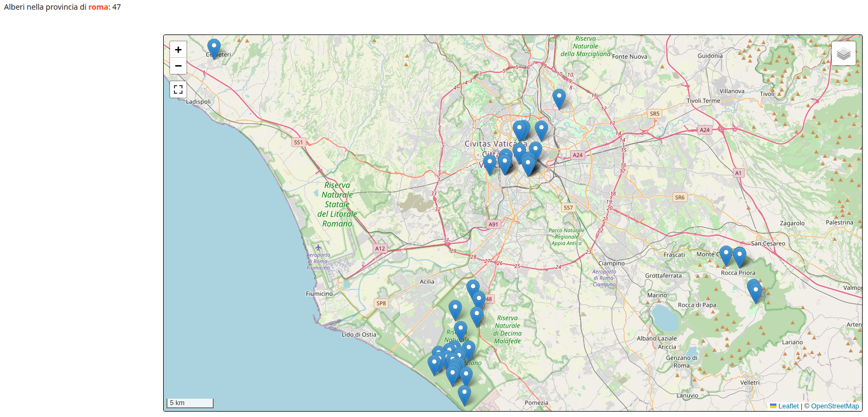This screenshot has width=868, height=417.
Task: Click the Grottaferrata town label
Action: [x=663, y=275]
